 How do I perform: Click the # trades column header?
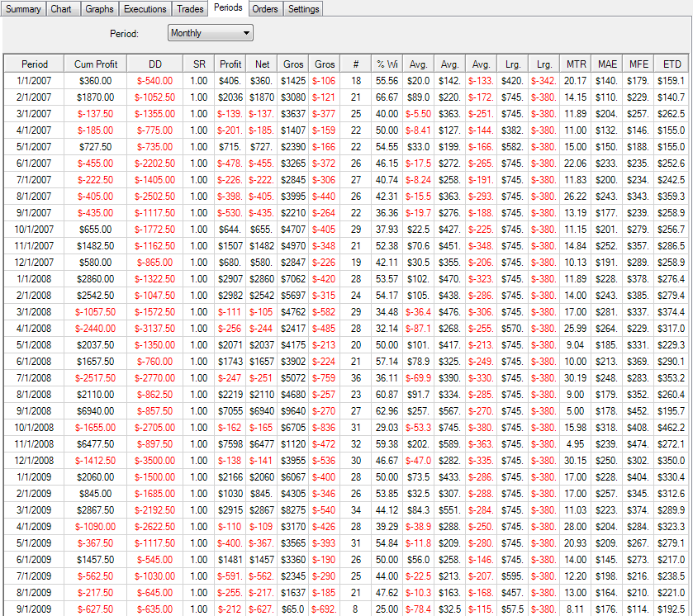coord(356,64)
